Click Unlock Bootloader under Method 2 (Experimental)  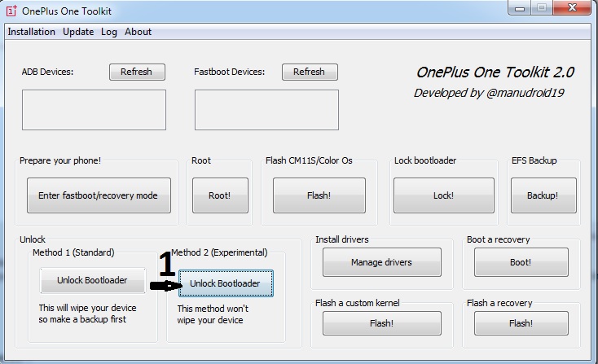tap(225, 283)
